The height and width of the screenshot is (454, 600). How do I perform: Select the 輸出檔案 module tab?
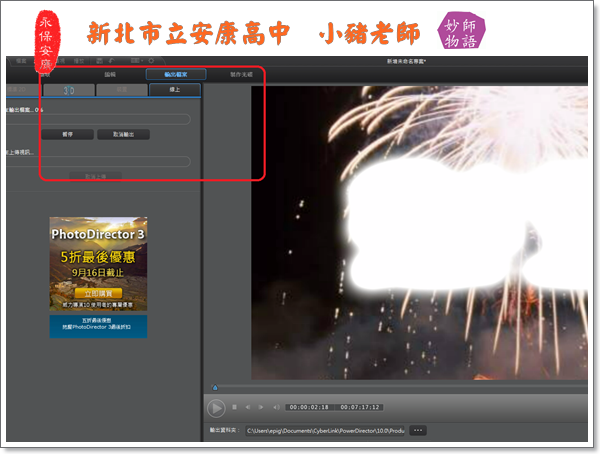pyautogui.click(x=176, y=75)
